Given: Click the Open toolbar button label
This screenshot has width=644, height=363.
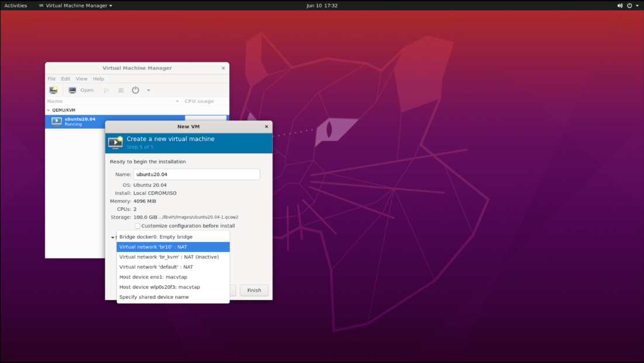Looking at the screenshot, I should pyautogui.click(x=87, y=90).
